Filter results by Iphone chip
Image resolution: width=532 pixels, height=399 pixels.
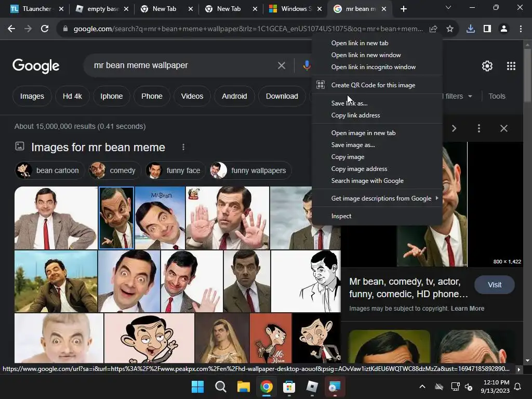tap(112, 96)
